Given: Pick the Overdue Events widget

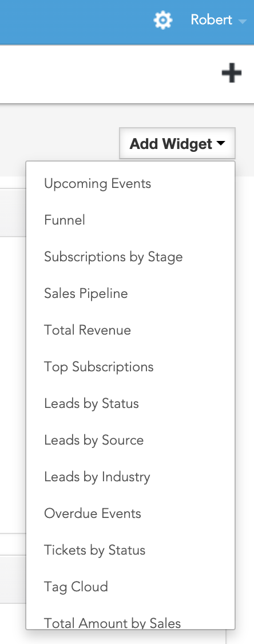Looking at the screenshot, I should tap(93, 513).
